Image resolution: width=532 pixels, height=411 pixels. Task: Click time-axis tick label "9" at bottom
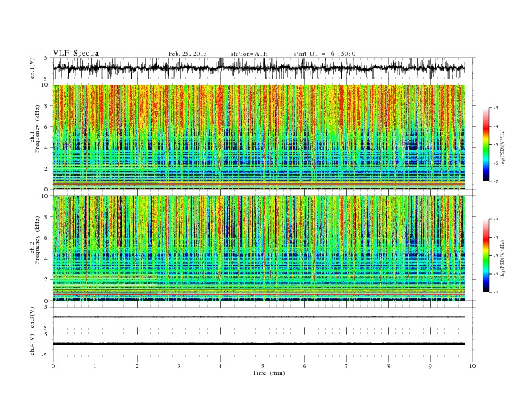(430, 366)
